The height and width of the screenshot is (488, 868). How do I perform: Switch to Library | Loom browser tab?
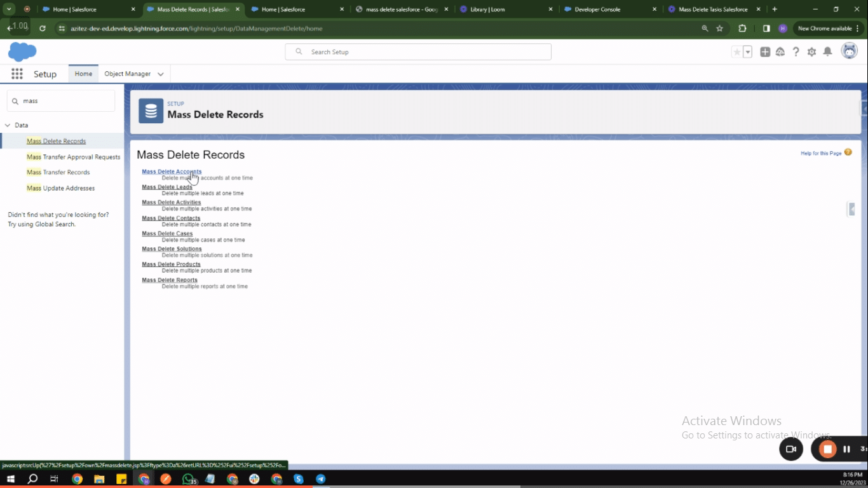point(506,10)
